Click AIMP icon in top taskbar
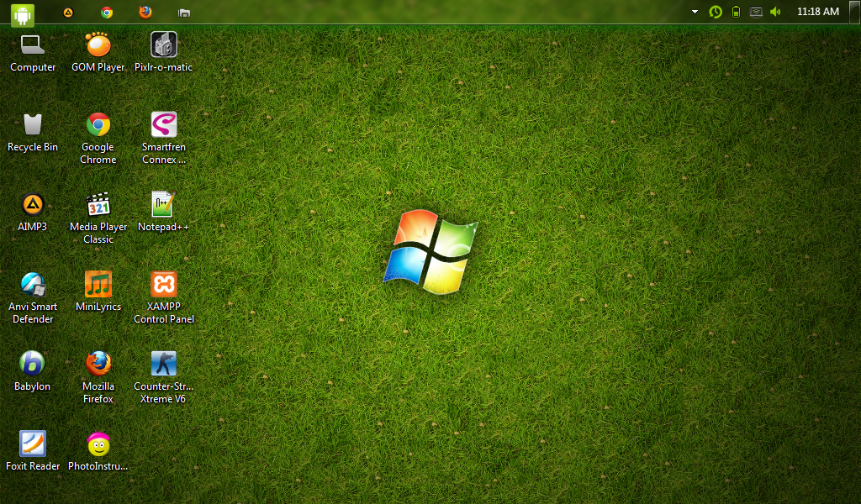This screenshot has width=861, height=504. (x=68, y=12)
